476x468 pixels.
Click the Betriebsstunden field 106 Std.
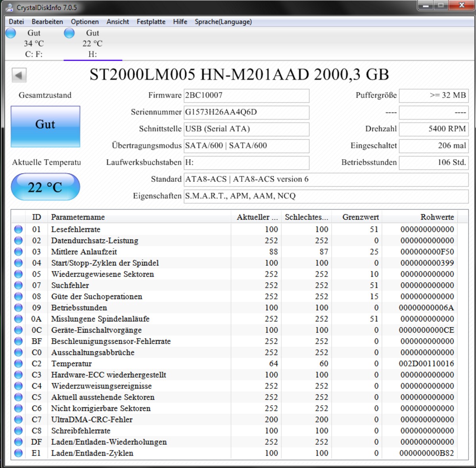click(x=434, y=163)
